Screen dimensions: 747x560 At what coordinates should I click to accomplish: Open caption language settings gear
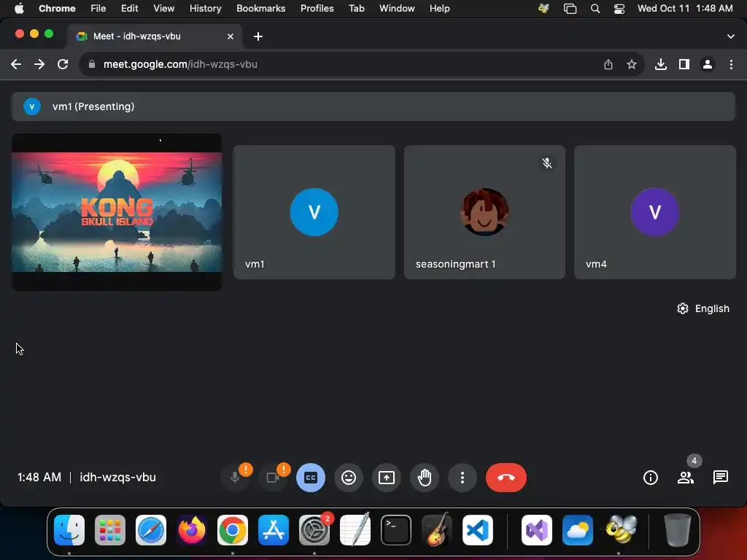tap(683, 308)
